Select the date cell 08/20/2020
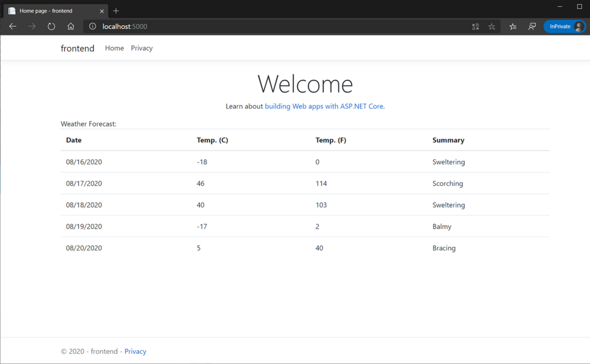The image size is (590, 364). (84, 248)
